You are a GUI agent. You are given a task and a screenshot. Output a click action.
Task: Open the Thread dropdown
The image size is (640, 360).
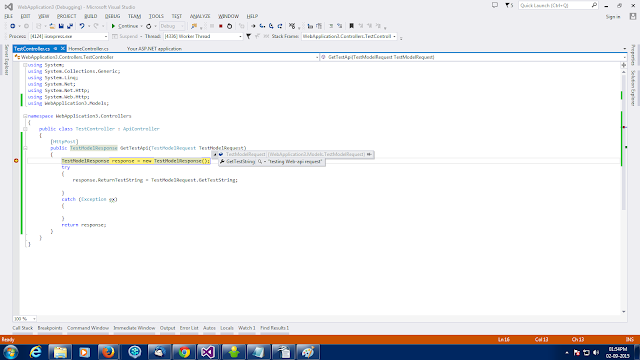[240, 36]
